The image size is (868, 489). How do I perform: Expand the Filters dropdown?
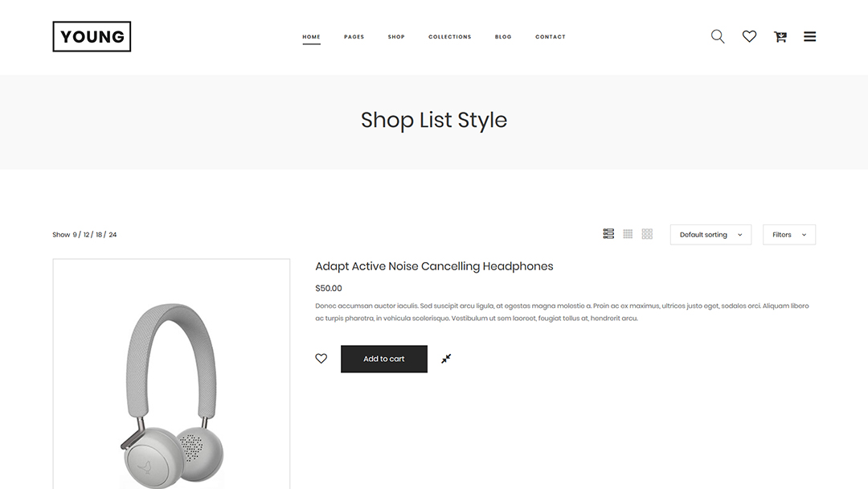[789, 235]
